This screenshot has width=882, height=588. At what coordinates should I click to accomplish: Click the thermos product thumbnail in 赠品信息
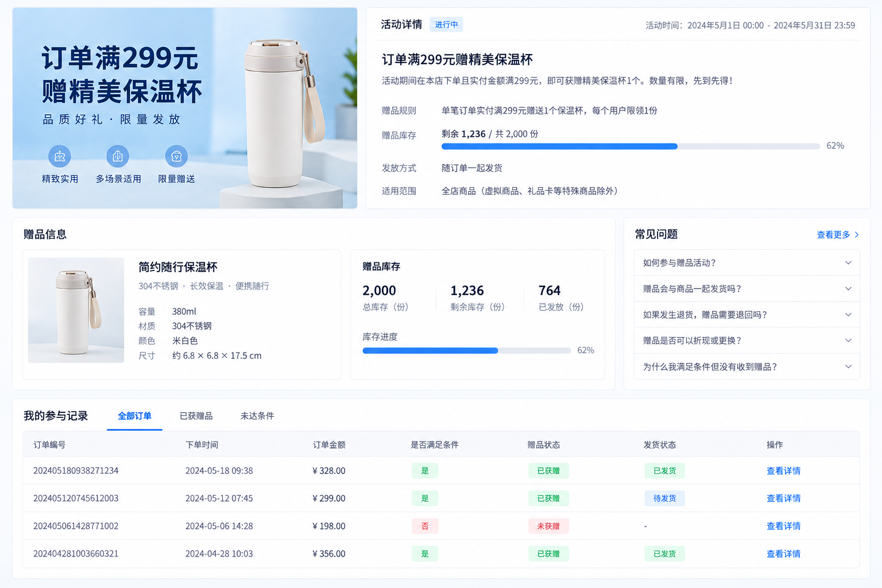coord(76,310)
